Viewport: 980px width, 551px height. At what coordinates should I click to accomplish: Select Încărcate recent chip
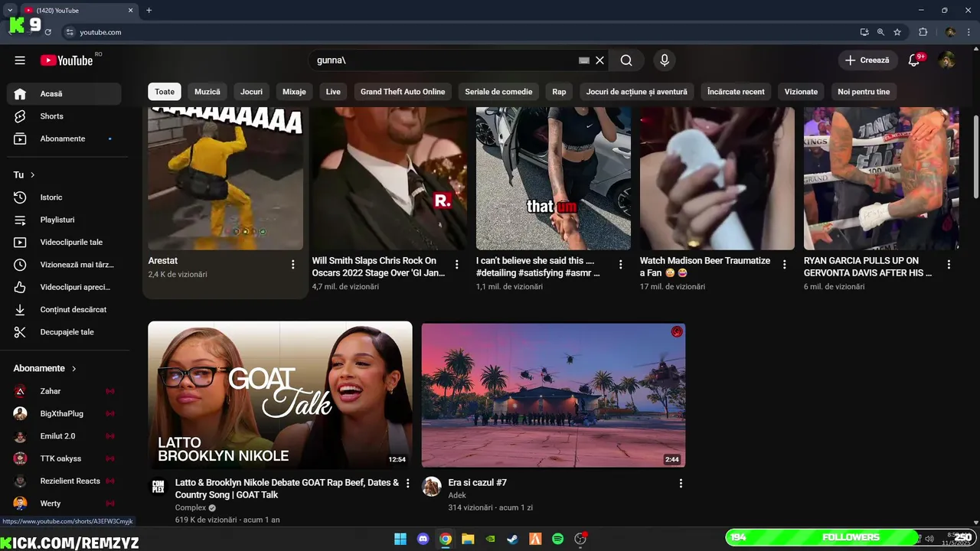pos(736,92)
